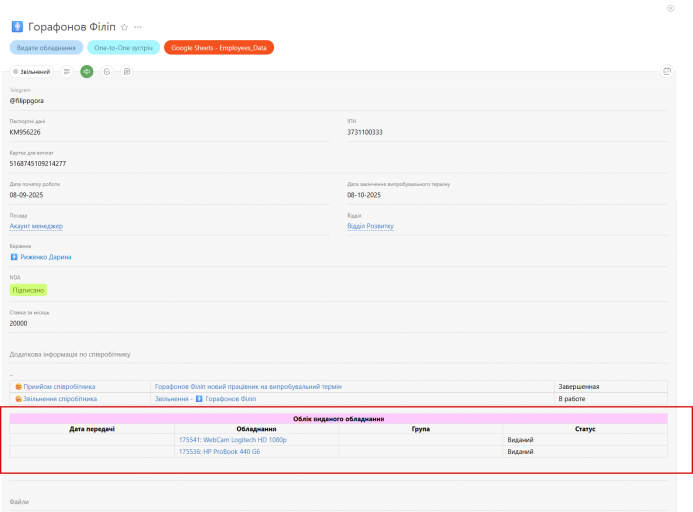This screenshot has width=693, height=512.
Task: Click the Додаткова інформація по співробітнику field
Action: (x=70, y=354)
